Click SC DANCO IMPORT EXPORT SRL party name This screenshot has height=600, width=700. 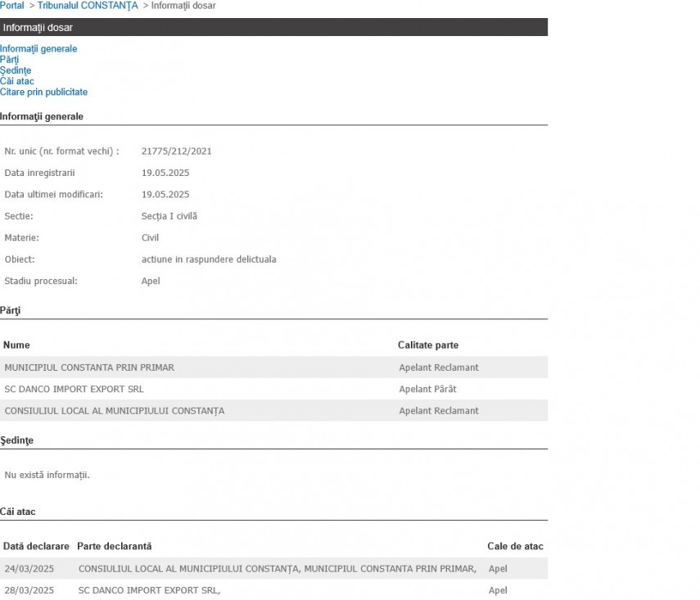pyautogui.click(x=75, y=389)
